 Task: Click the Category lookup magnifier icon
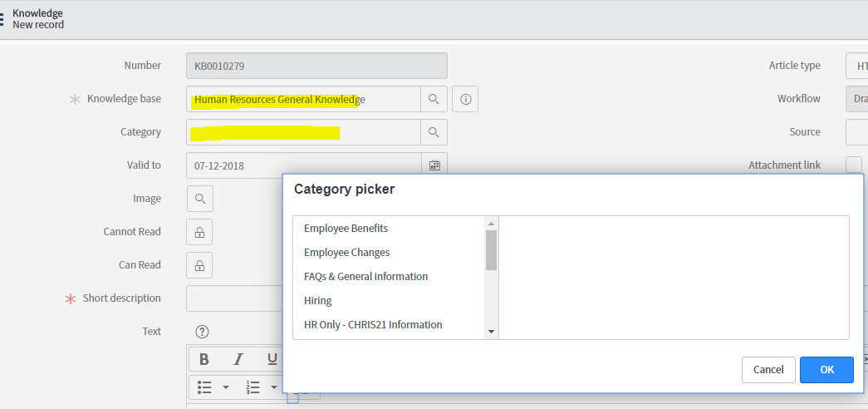click(x=434, y=132)
